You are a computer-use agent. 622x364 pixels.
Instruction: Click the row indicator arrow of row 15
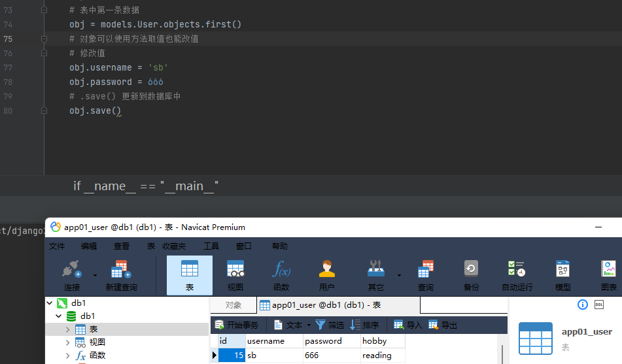pyautogui.click(x=215, y=356)
